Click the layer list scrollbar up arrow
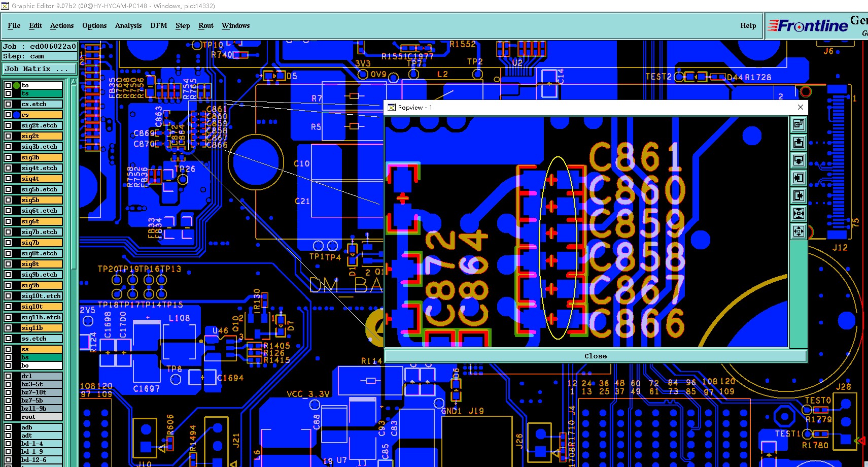The width and height of the screenshot is (868, 467). click(x=74, y=82)
